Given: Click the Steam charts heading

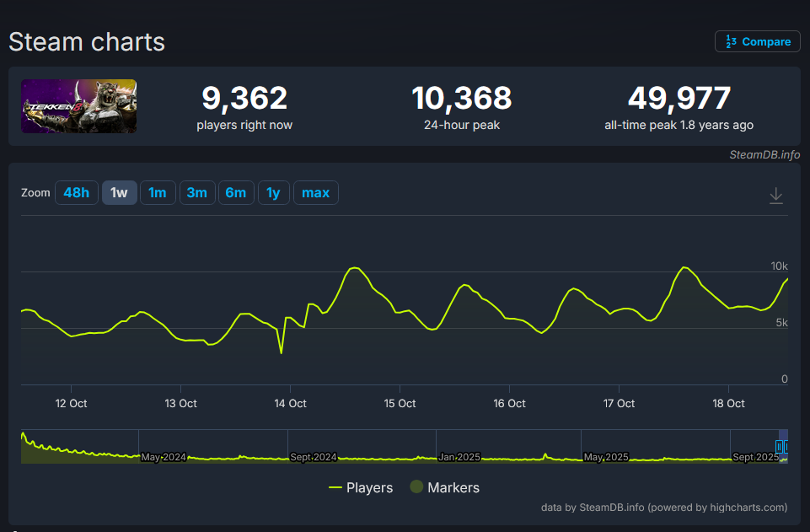Looking at the screenshot, I should tap(87, 42).
